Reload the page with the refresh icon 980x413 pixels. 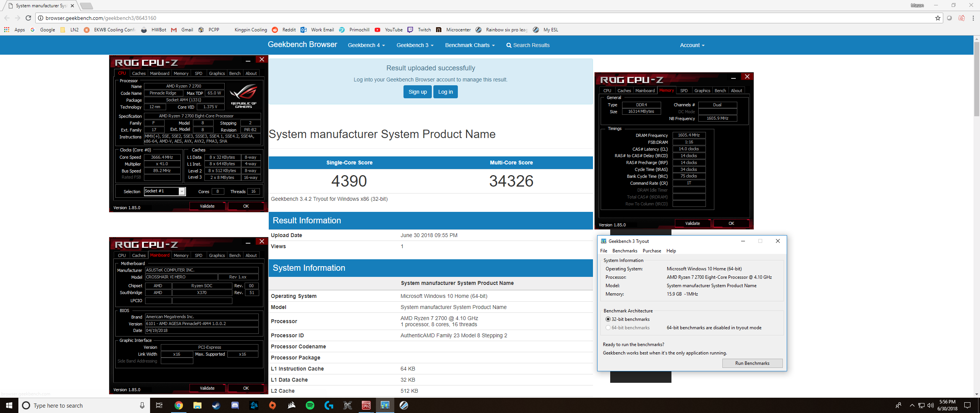28,18
